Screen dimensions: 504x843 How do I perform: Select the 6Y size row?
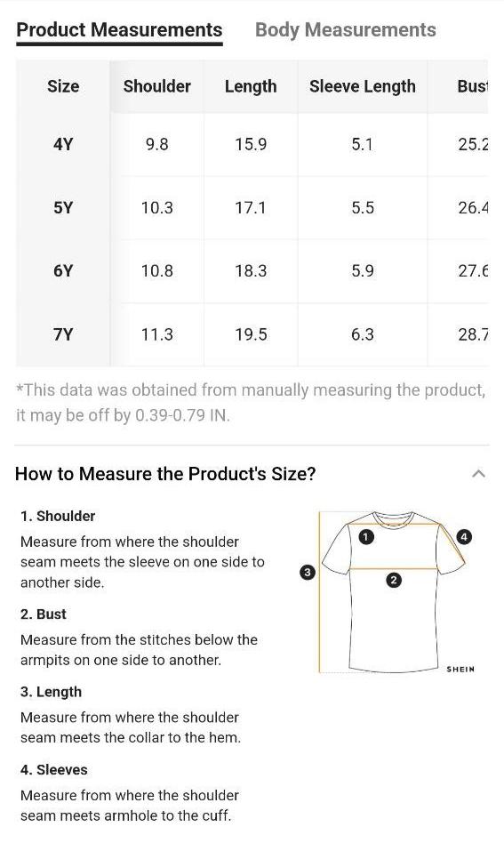coord(252,271)
